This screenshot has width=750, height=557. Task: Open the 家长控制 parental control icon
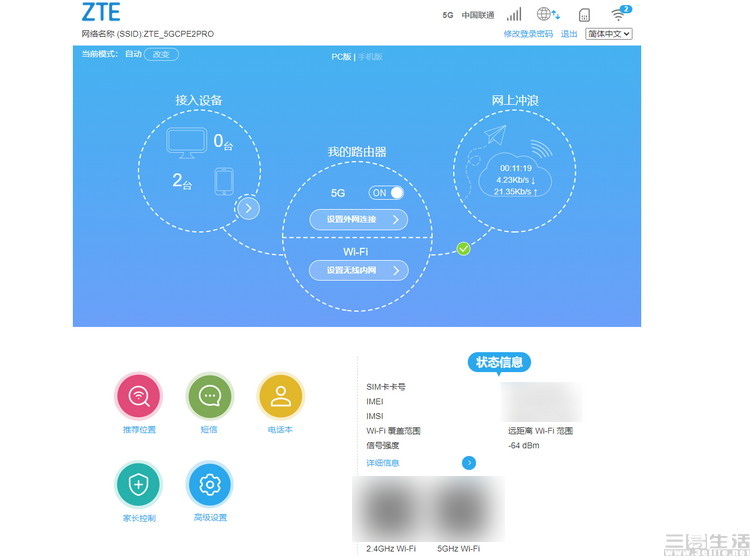[x=139, y=484]
